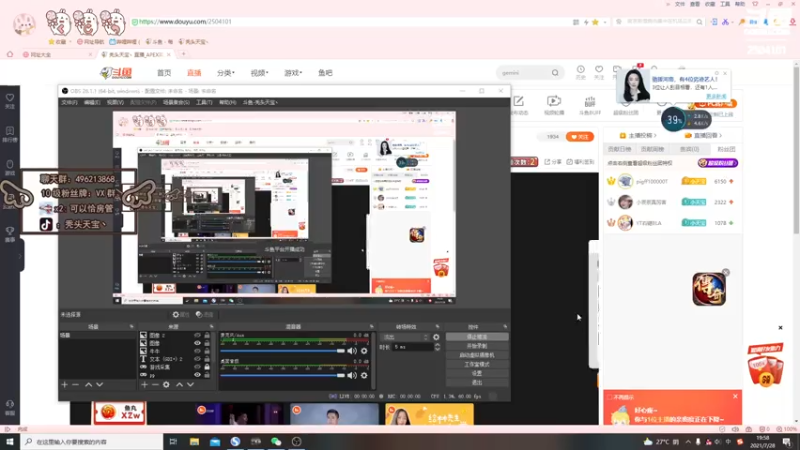This screenshot has width=800, height=450.
Task: Click 停止推流 button in OBS controls
Action: [477, 337]
